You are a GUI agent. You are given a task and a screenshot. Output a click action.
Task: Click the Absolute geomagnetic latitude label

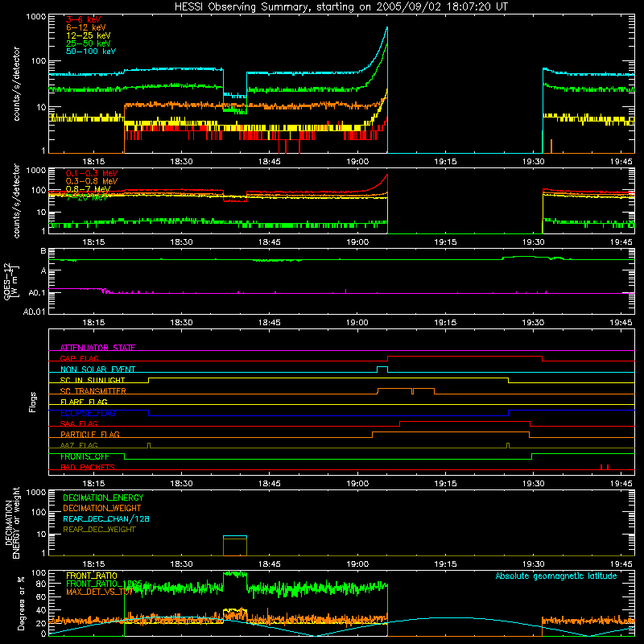[556, 576]
